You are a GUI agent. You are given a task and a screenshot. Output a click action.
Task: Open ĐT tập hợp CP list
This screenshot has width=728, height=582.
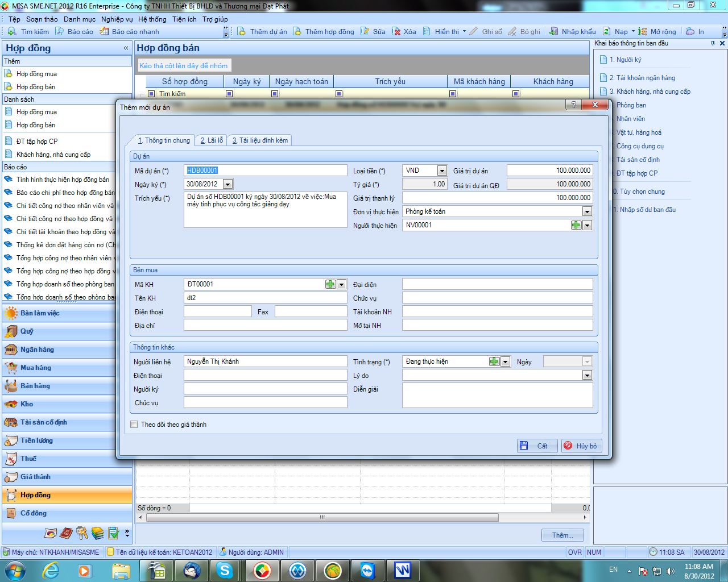click(x=37, y=142)
